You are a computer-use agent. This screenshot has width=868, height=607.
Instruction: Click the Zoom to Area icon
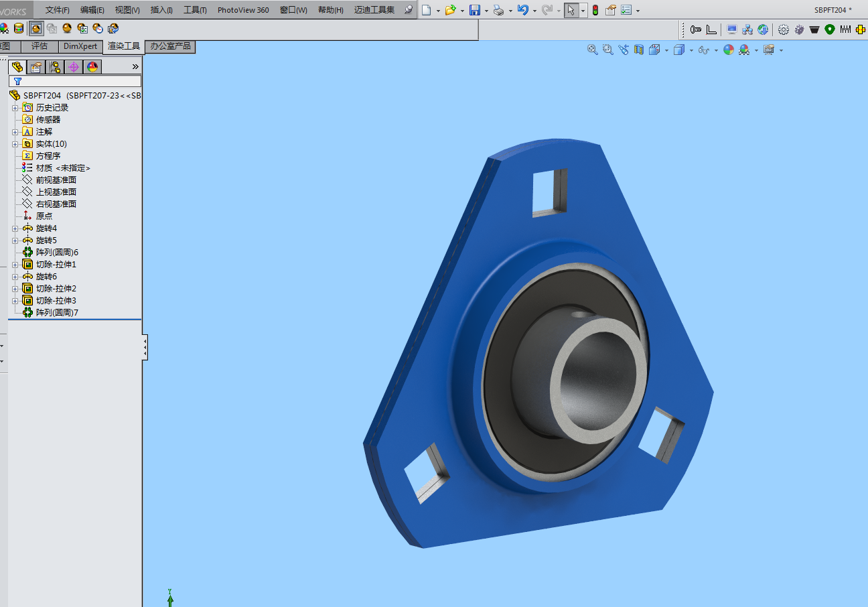click(x=608, y=50)
